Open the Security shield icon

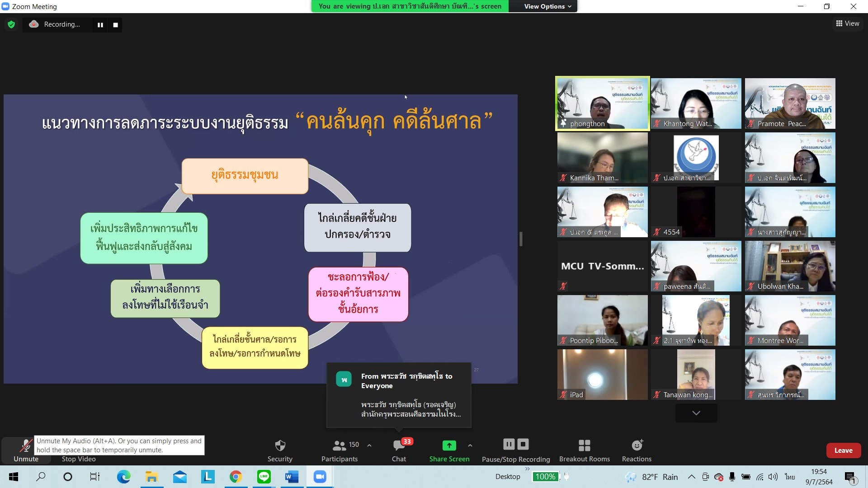pyautogui.click(x=280, y=446)
